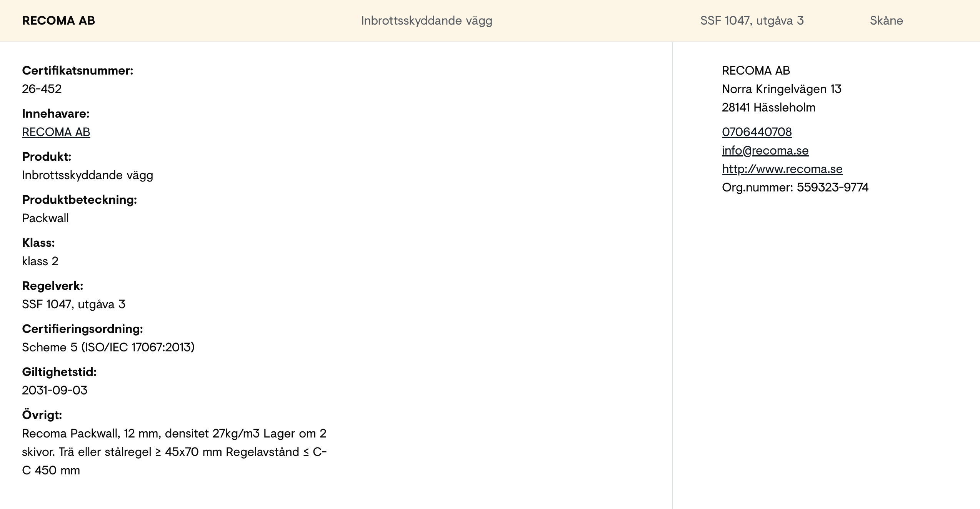Visit the http://www.recoma.se website link
980x509 pixels.
point(782,169)
